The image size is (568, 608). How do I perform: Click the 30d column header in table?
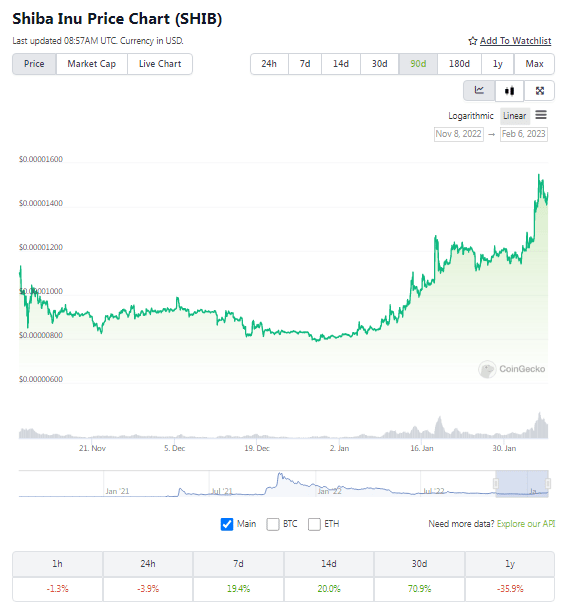point(419,564)
